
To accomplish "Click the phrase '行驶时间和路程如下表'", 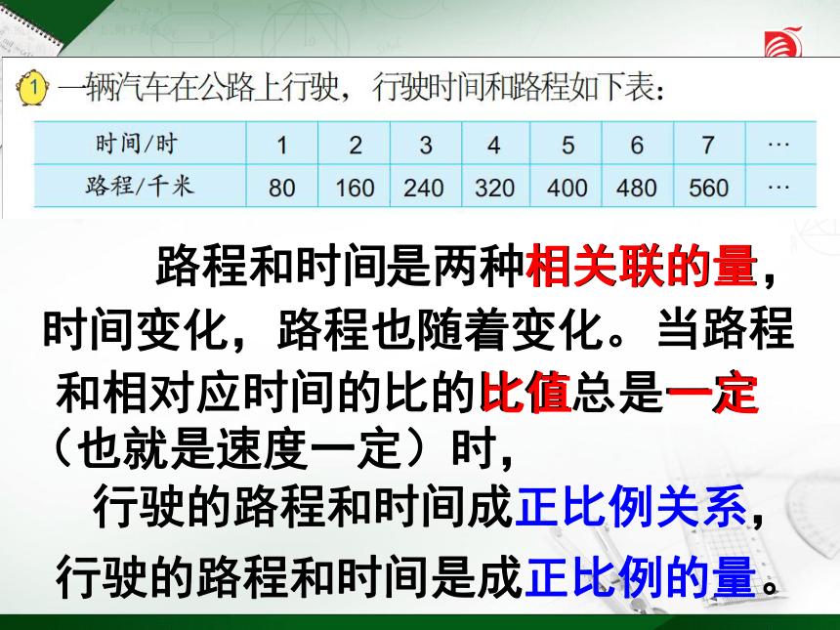I will pos(513,87).
